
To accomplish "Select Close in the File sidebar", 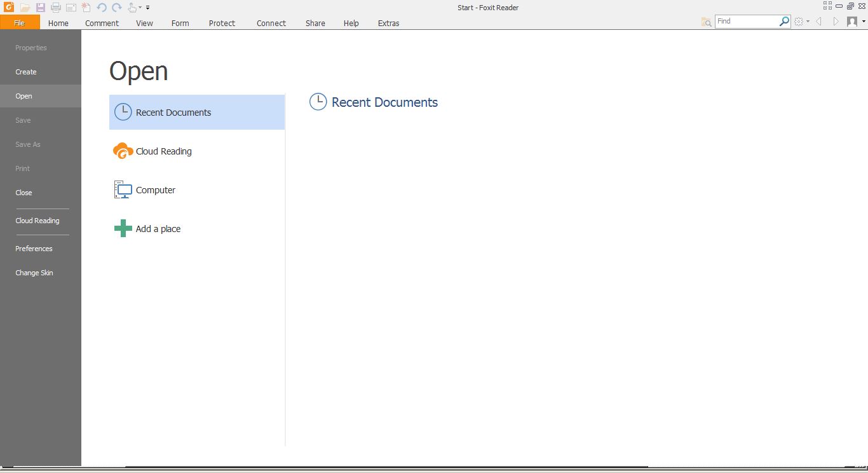I will [x=41, y=193].
